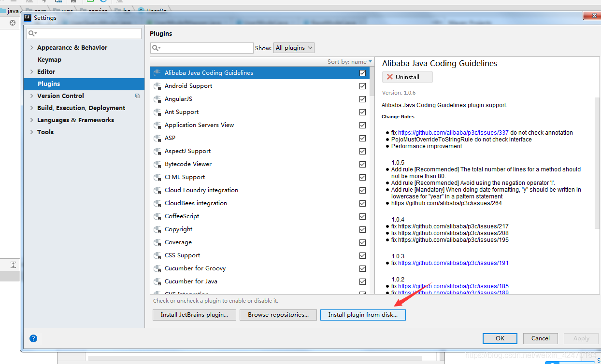Uncheck the Android Support plugin

point(362,86)
